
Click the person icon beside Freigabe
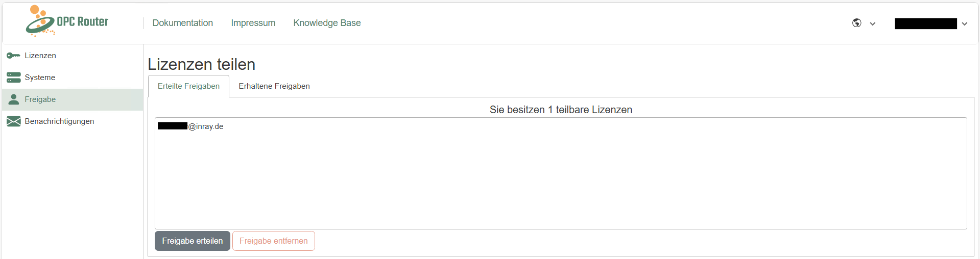(13, 99)
